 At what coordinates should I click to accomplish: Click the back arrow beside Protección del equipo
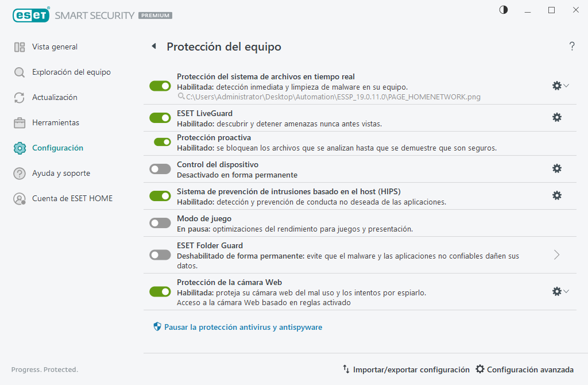(153, 47)
